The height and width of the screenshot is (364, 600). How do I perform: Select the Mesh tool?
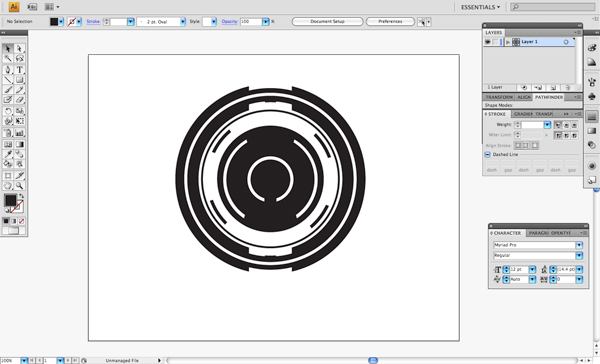point(8,144)
